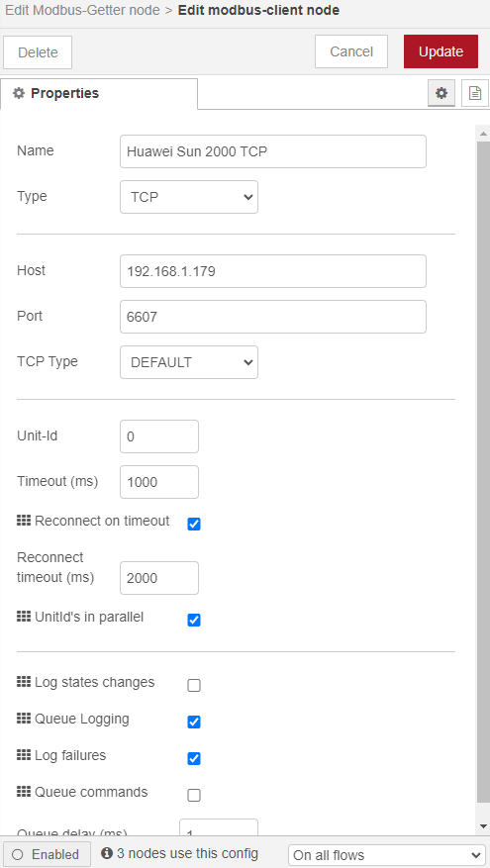Click the Cancel button

(x=351, y=51)
